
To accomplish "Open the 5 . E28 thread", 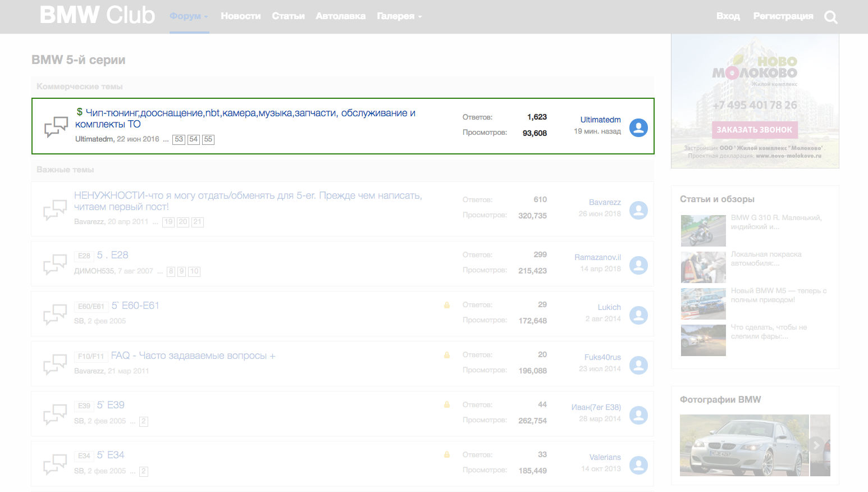I will click(x=112, y=255).
